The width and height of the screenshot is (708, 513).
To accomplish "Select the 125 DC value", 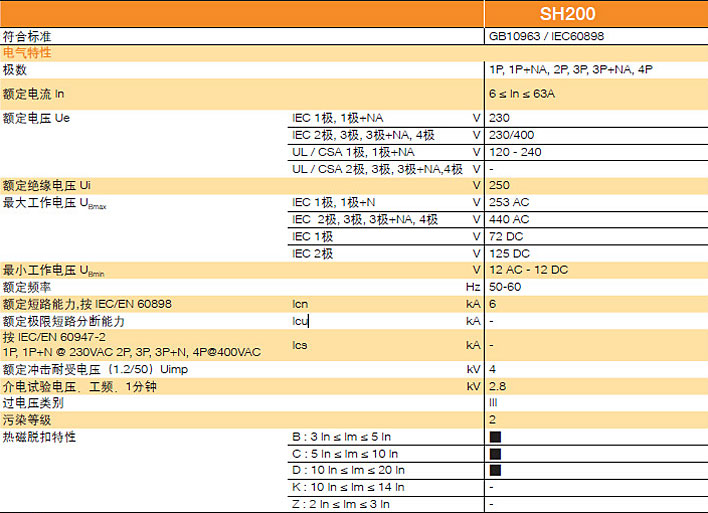I will [x=509, y=254].
